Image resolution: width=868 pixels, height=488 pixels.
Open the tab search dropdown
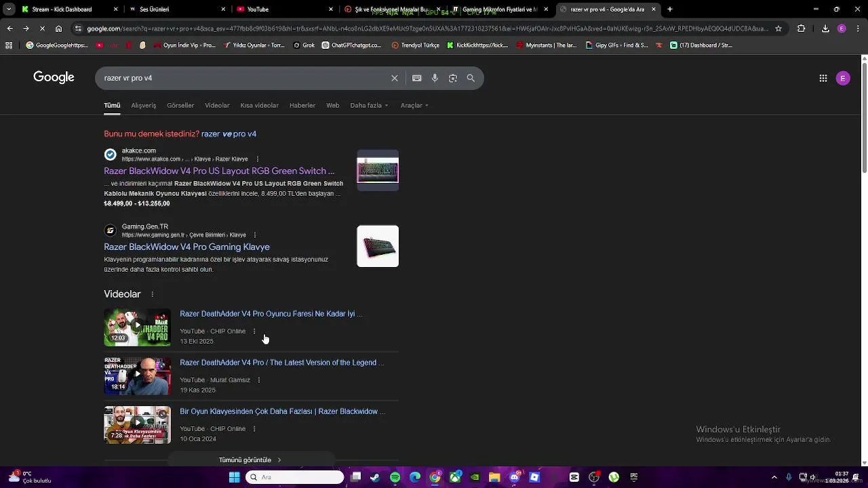[9, 9]
